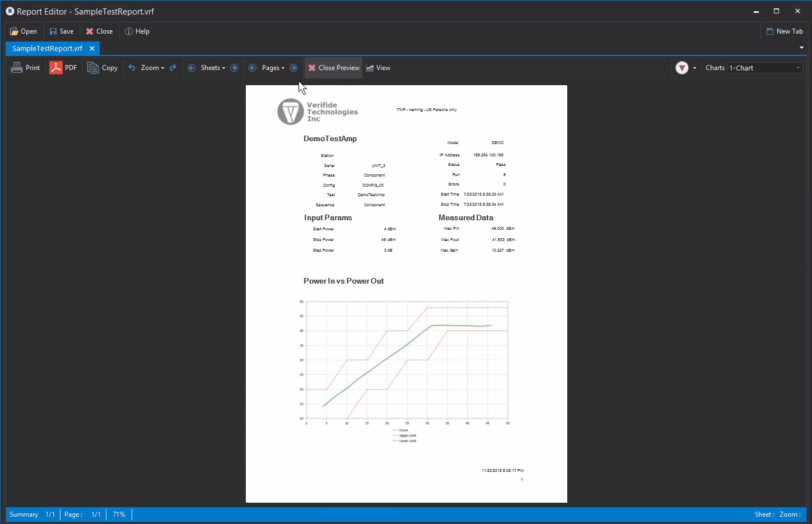Click the Verifide triangle logo button

683,67
